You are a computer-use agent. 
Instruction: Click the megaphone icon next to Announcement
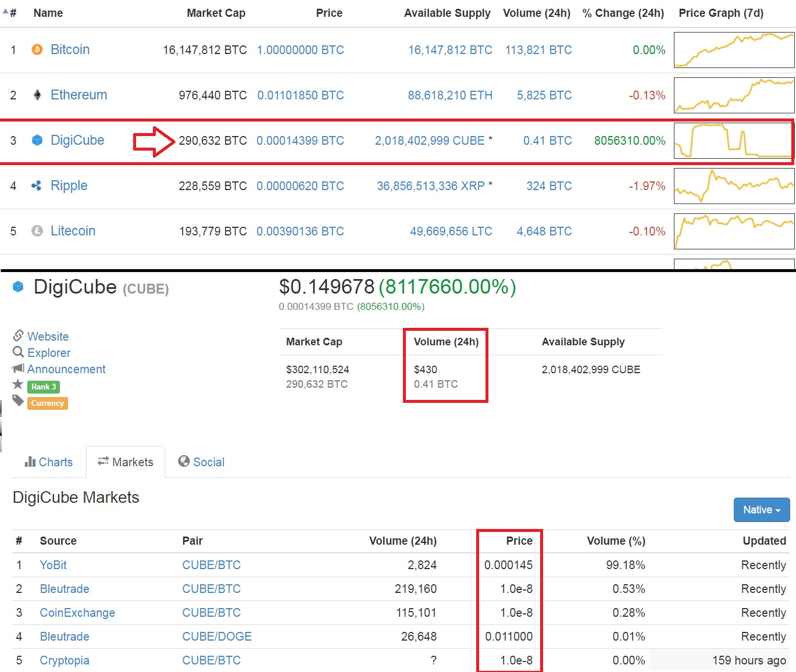18,368
